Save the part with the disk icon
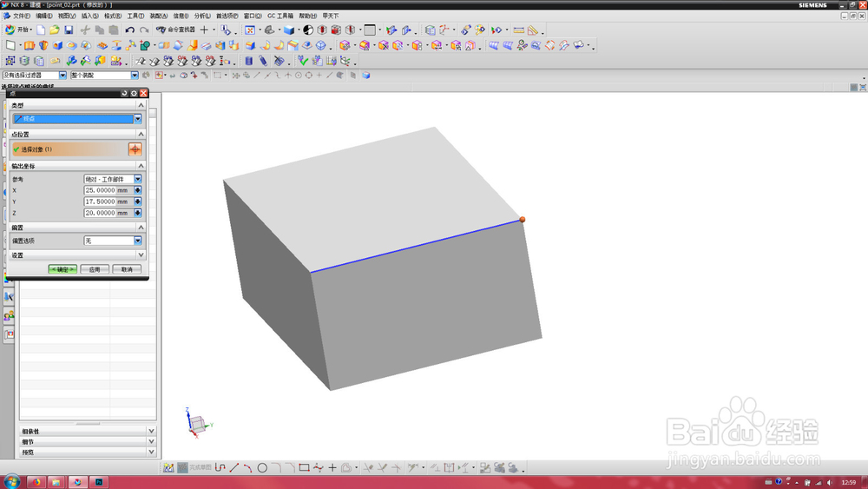This screenshot has height=489, width=868. [69, 30]
